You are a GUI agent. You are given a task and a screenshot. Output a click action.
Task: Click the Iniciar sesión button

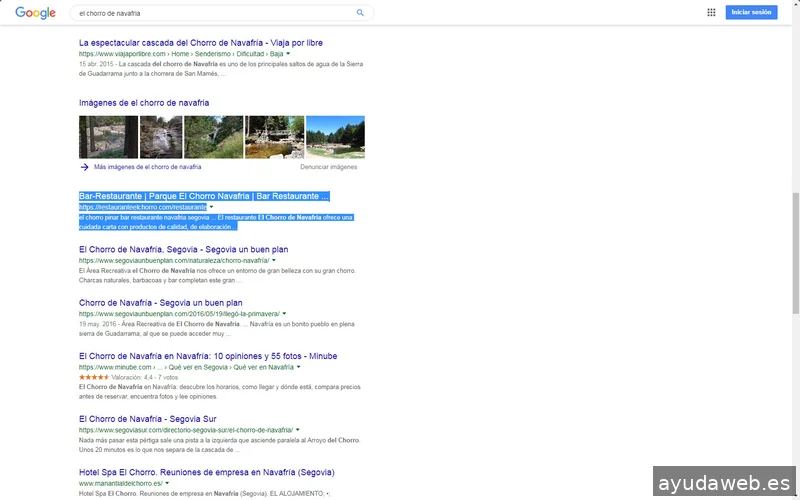coord(751,13)
